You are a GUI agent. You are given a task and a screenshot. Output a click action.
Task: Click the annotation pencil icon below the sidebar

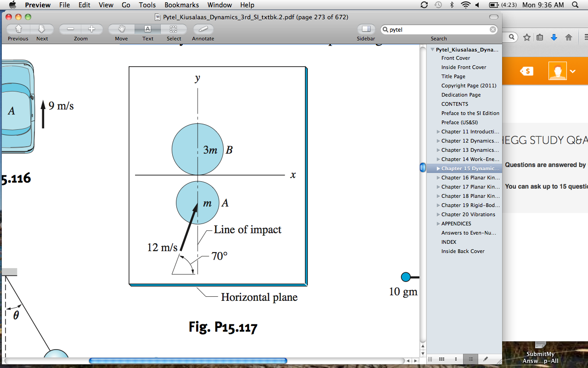[x=486, y=359]
